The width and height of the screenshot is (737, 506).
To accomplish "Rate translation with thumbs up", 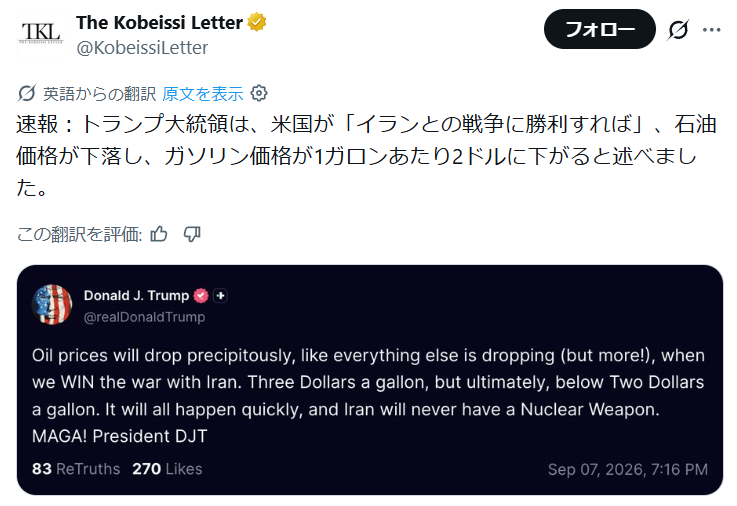I will click(x=159, y=234).
